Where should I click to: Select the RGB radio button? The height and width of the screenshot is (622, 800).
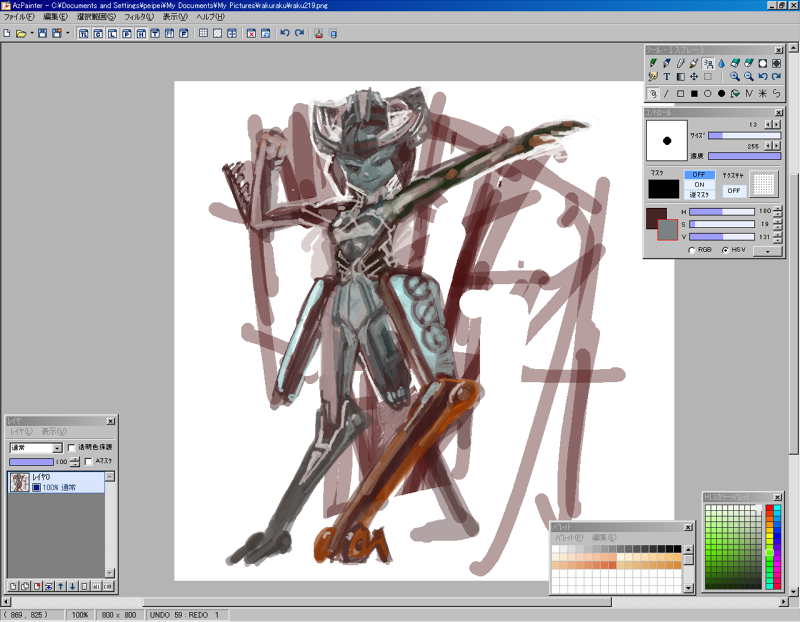692,250
